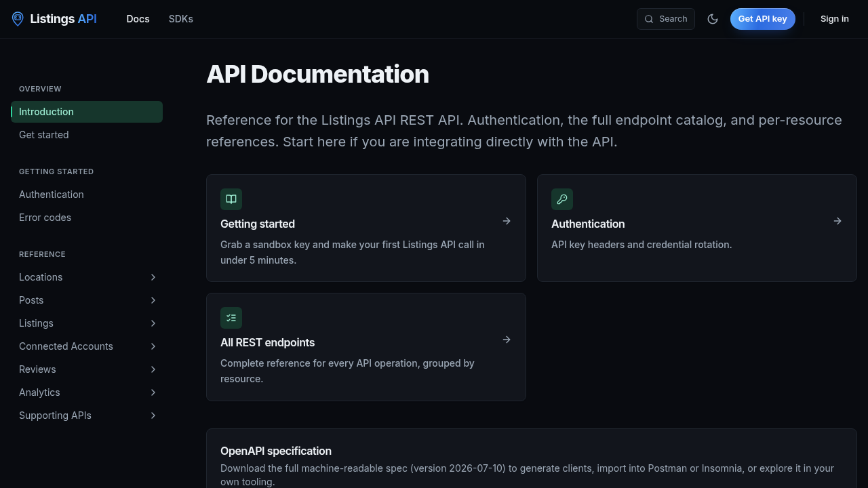Screen dimensions: 868x488
Task: Click the OVERVIEW sidebar section label
Action: [40, 89]
